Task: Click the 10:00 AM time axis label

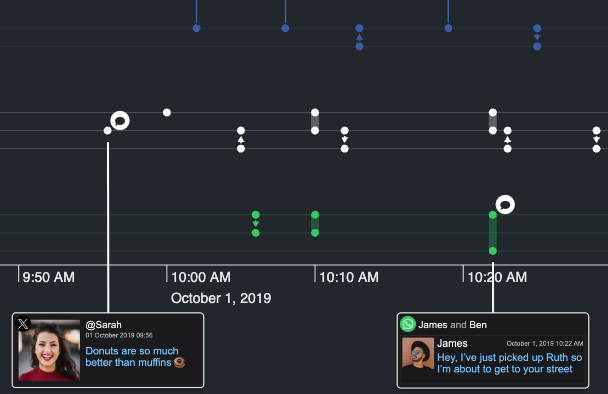Action: pyautogui.click(x=201, y=277)
